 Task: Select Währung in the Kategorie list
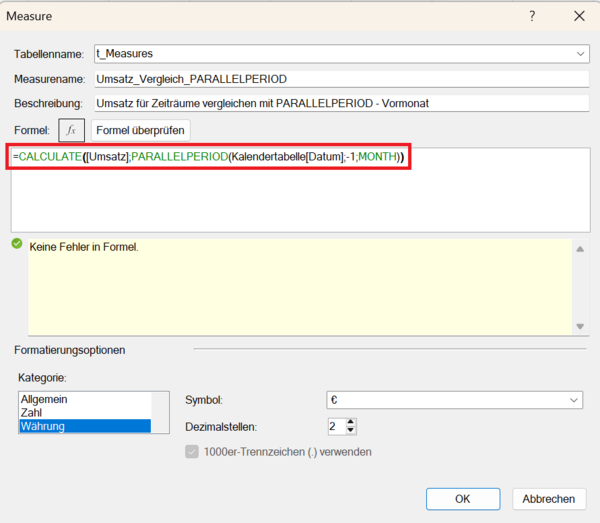tap(45, 426)
